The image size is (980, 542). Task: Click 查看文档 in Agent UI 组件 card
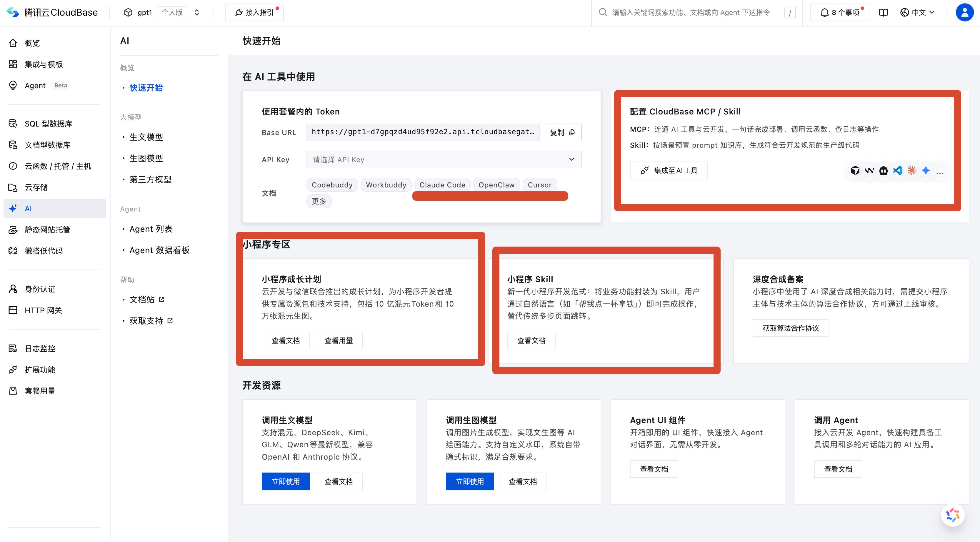click(654, 469)
